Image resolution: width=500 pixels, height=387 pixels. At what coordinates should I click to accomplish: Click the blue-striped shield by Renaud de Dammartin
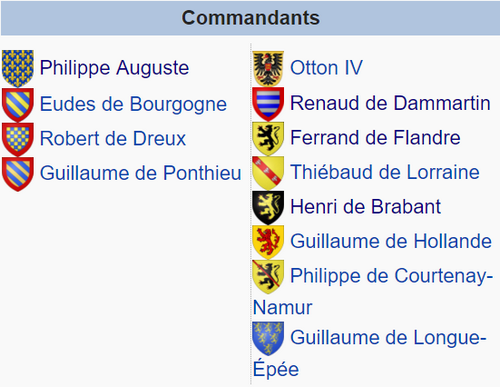(x=268, y=104)
